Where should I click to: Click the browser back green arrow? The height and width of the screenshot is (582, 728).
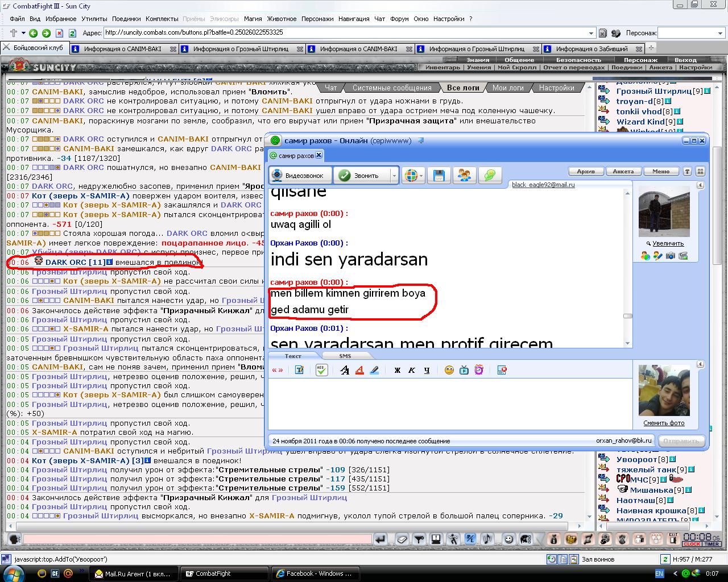tap(33, 33)
